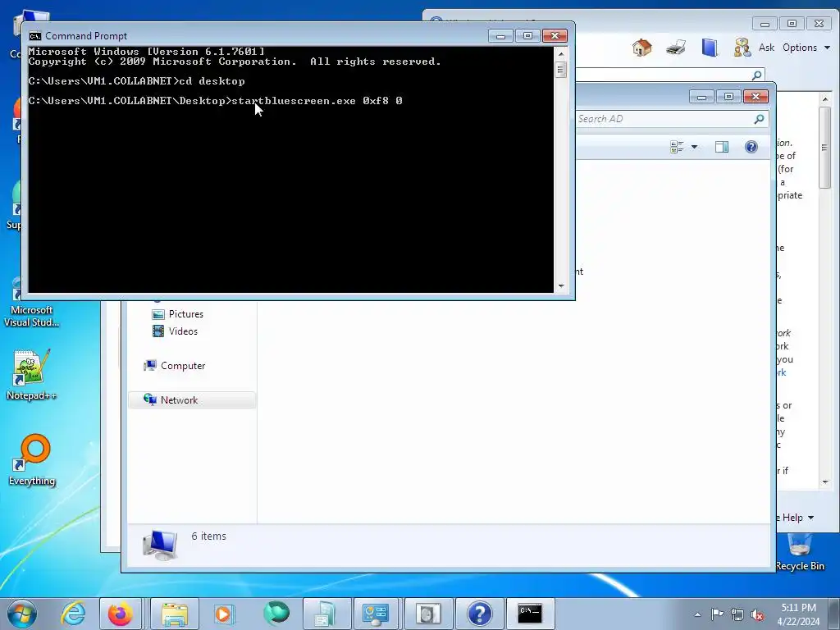Image resolution: width=840 pixels, height=630 pixels.
Task: Click the blue Help question icon in Explorer toolbar
Action: pyautogui.click(x=751, y=147)
